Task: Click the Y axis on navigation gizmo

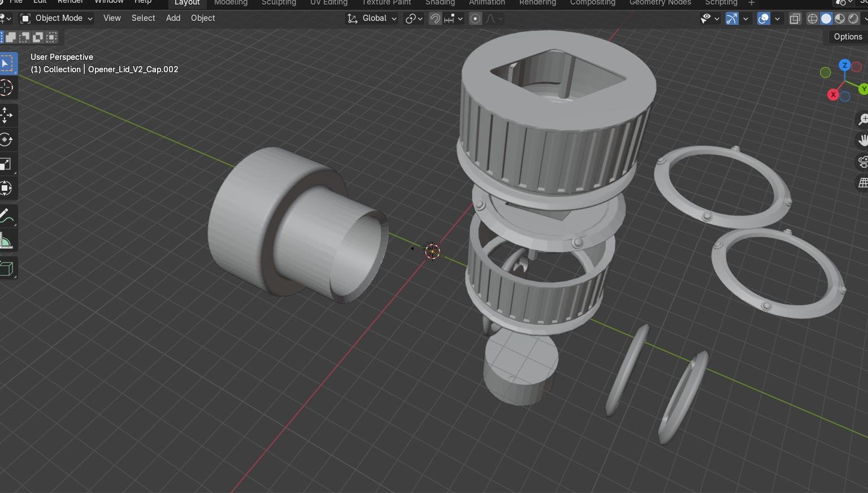Action: pos(863,89)
